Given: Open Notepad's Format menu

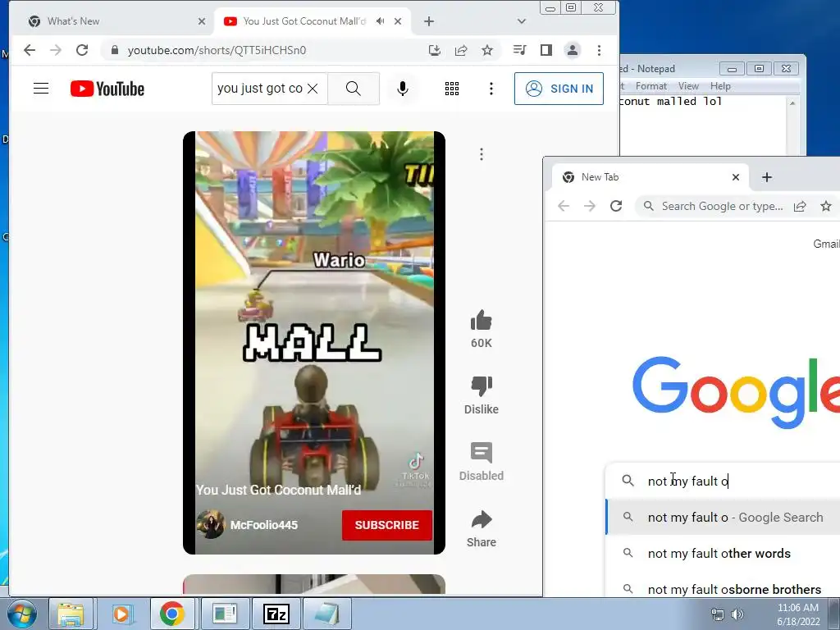Looking at the screenshot, I should (651, 86).
